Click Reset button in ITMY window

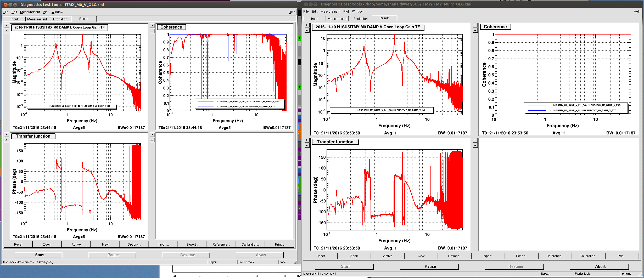click(321, 256)
